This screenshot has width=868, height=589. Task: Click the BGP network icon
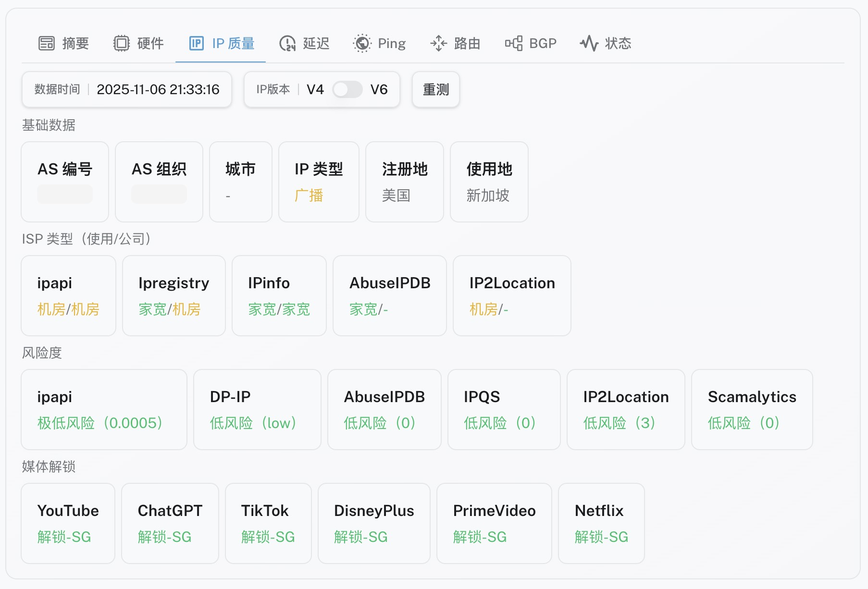point(514,43)
